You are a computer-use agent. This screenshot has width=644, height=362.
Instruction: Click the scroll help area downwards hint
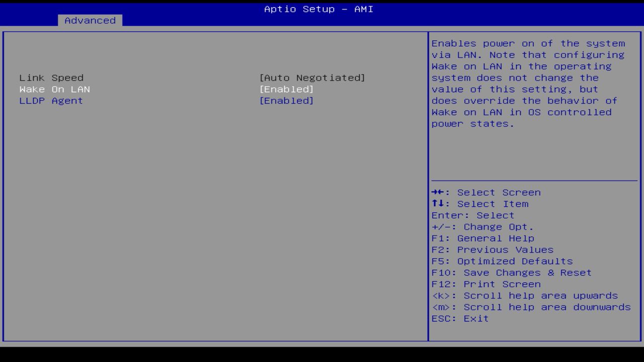pyautogui.click(x=530, y=307)
